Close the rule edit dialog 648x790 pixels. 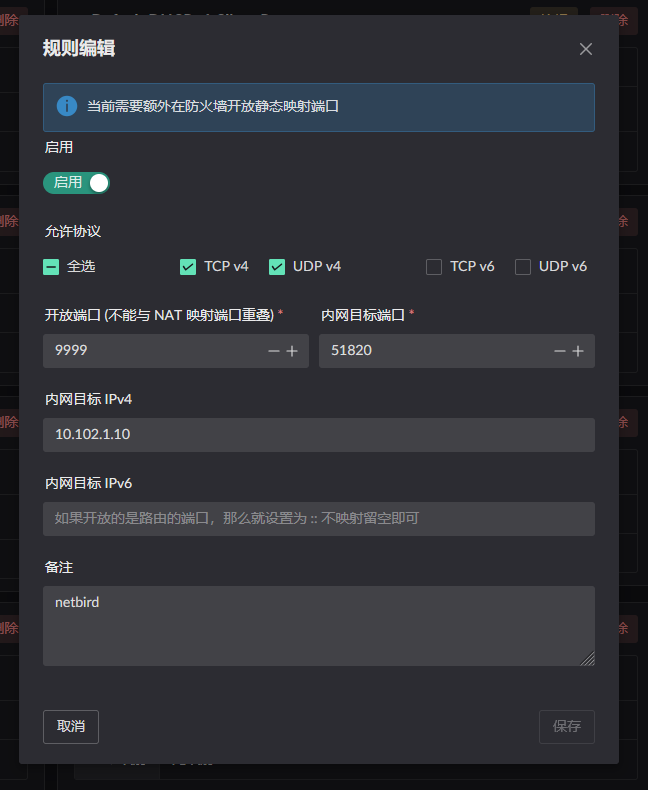pos(586,49)
